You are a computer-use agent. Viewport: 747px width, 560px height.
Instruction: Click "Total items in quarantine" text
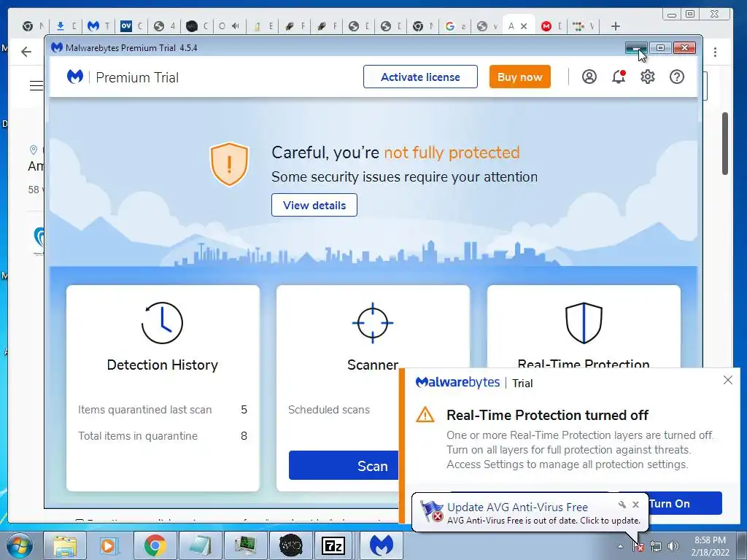(138, 436)
